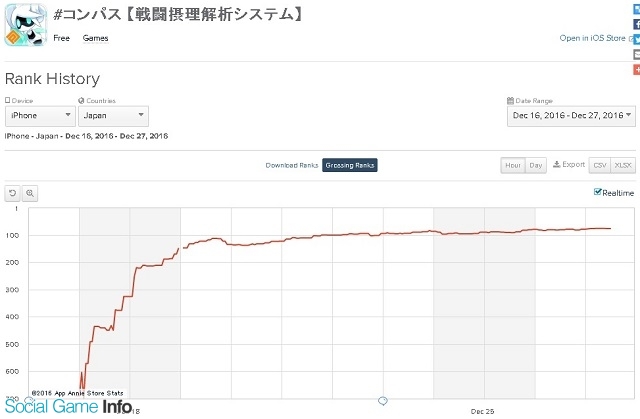Share via the Twitter icon
This screenshot has height=419, width=640.
636,39
